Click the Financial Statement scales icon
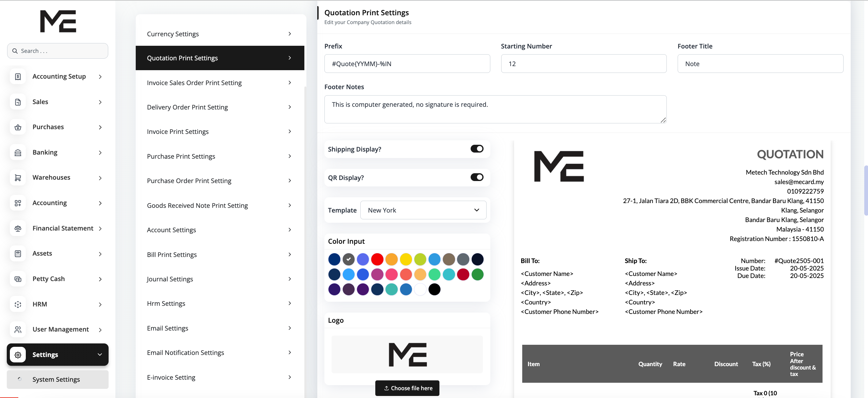The width and height of the screenshot is (868, 398). click(x=18, y=228)
